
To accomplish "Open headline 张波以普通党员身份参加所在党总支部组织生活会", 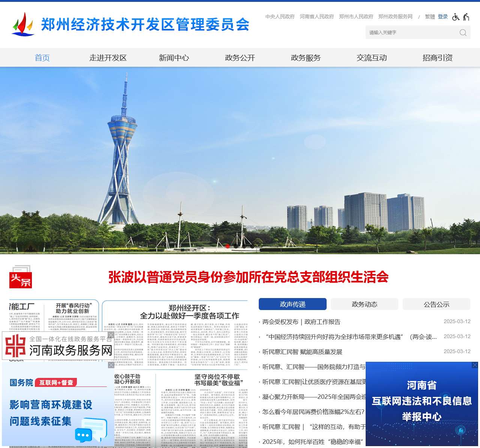I will pyautogui.click(x=248, y=277).
